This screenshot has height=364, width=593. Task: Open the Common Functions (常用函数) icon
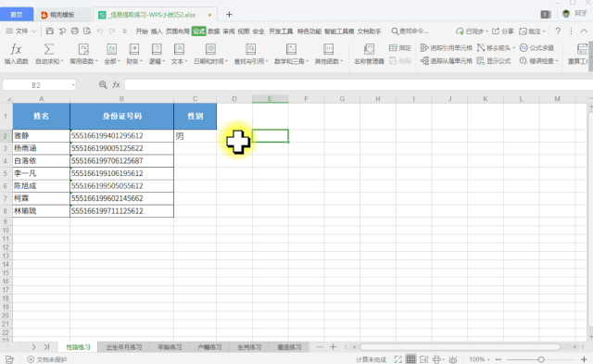tap(83, 49)
